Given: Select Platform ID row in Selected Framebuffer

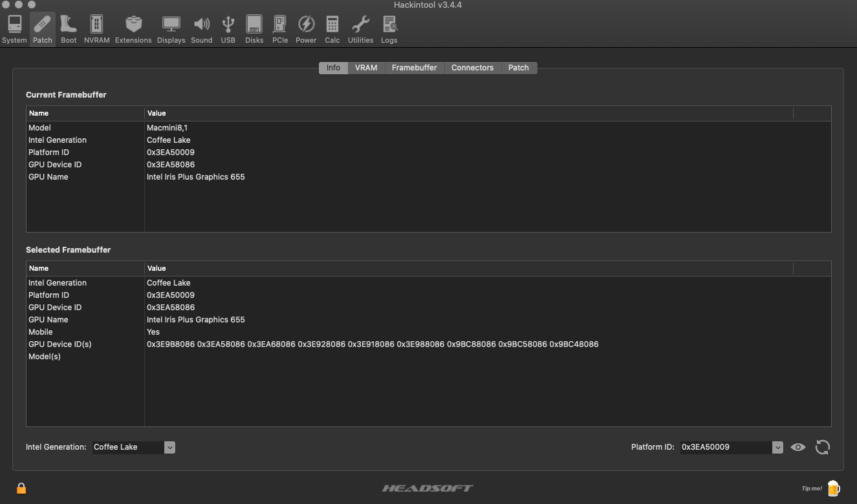Looking at the screenshot, I should 428,295.
